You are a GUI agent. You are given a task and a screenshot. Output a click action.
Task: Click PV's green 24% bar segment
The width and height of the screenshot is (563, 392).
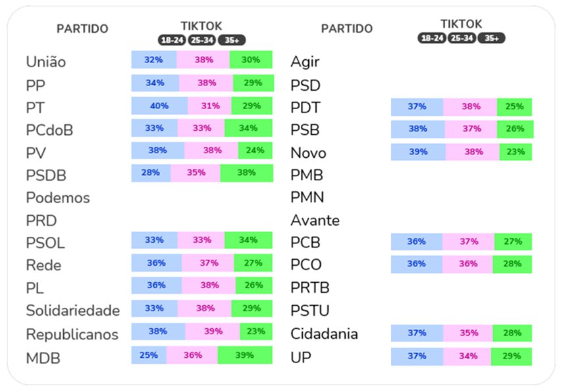tap(255, 151)
